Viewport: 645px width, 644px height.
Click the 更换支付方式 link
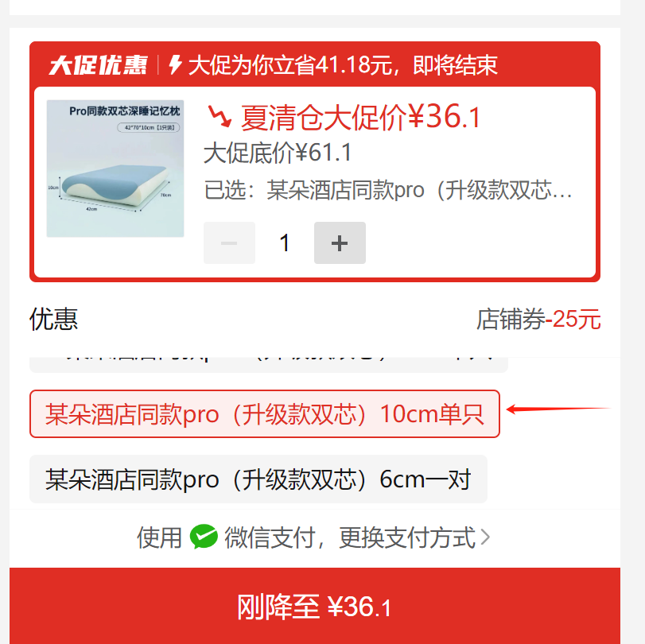point(407,537)
